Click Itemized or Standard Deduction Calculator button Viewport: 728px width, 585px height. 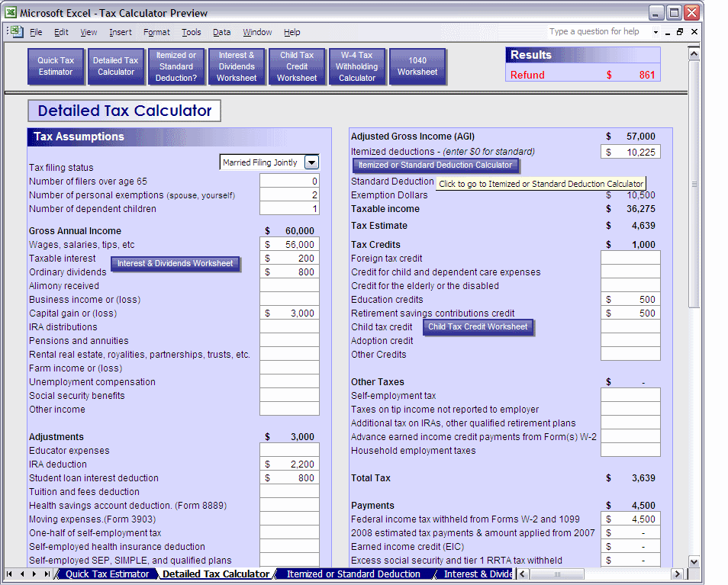click(435, 166)
